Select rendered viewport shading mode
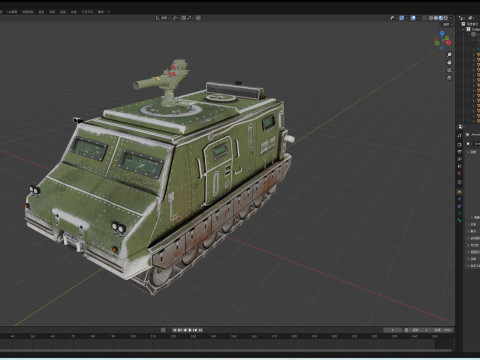 point(446,18)
